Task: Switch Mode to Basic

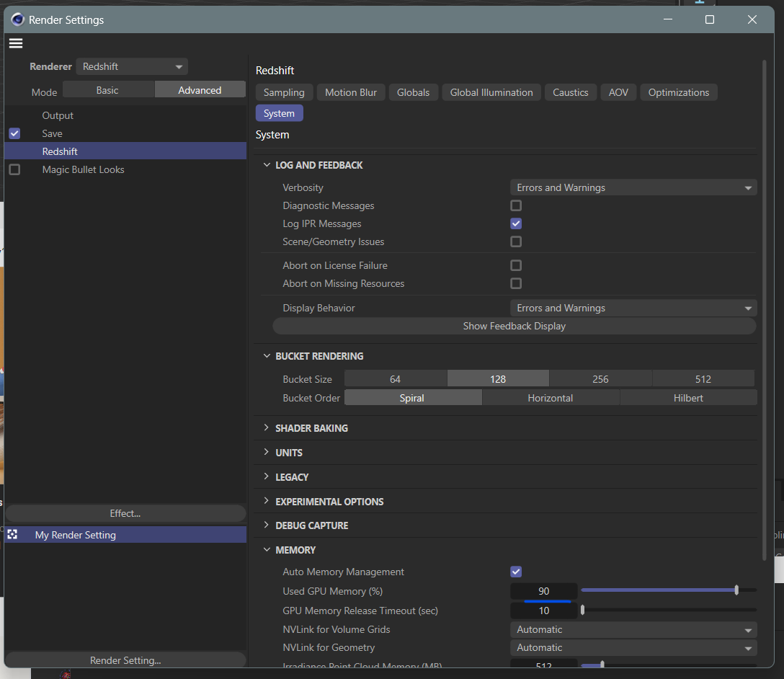Action: tap(107, 90)
